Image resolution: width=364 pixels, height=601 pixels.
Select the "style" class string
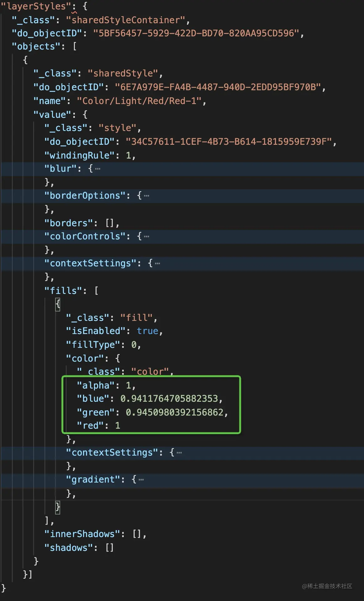point(117,128)
